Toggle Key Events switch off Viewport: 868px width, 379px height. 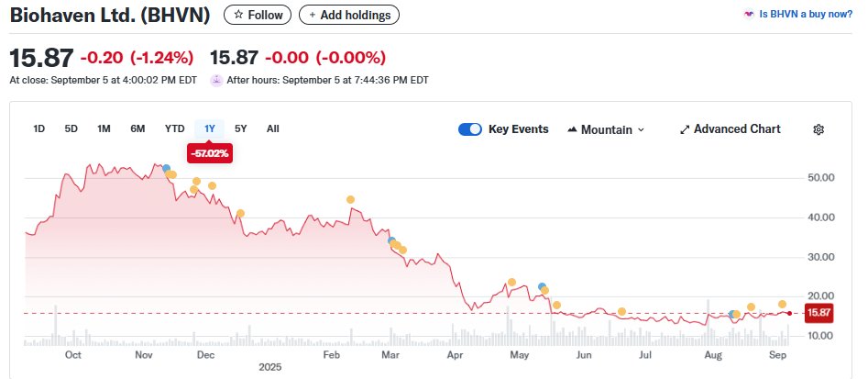[x=470, y=129]
